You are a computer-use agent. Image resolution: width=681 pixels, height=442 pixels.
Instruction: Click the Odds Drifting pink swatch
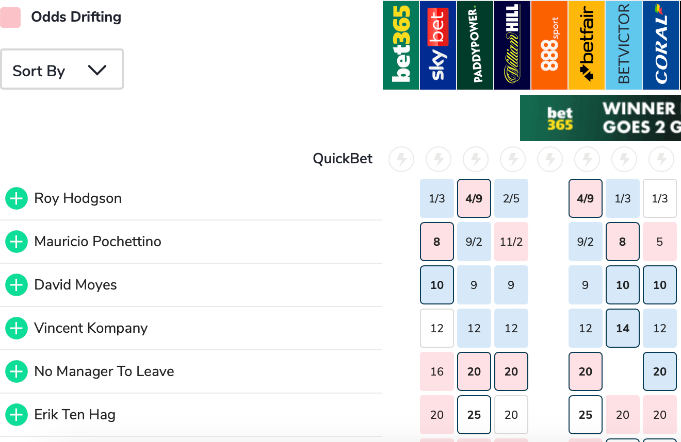pos(11,17)
